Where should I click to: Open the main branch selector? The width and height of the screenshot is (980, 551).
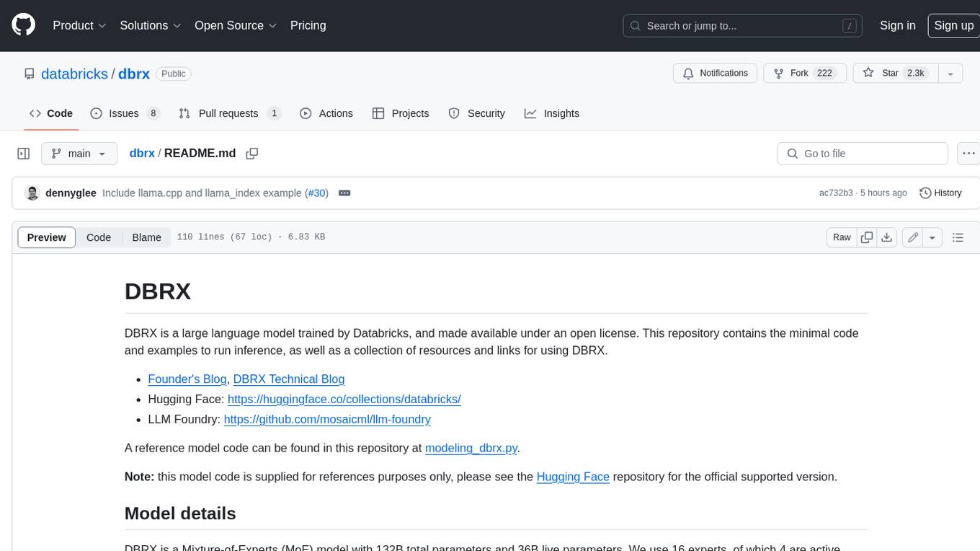pos(79,154)
